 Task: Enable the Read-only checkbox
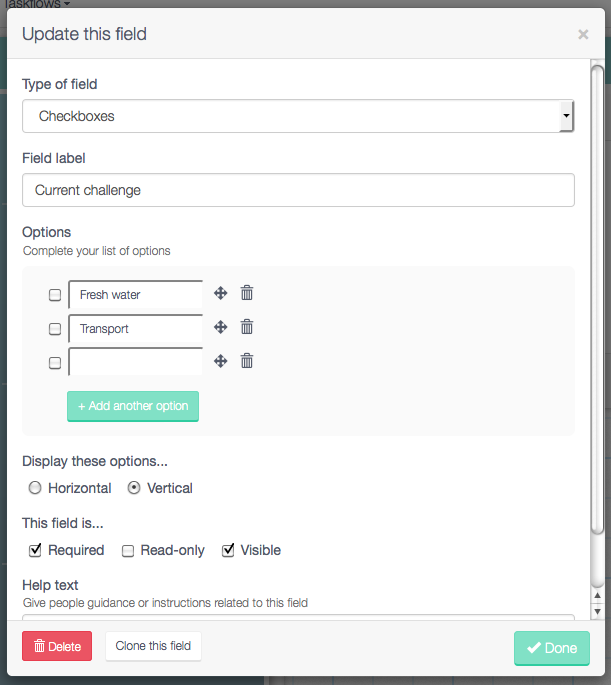click(x=128, y=550)
